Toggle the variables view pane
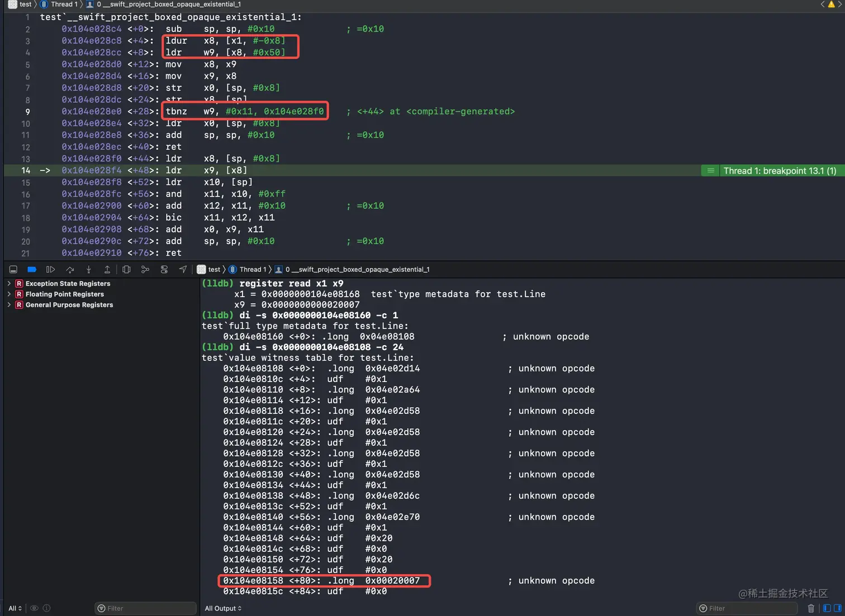 (x=827, y=609)
